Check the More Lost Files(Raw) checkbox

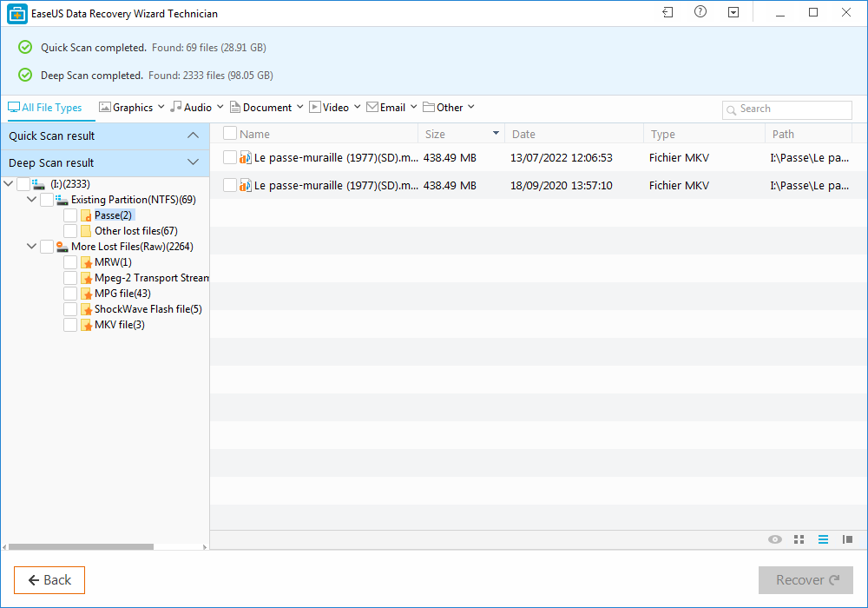pyautogui.click(x=47, y=247)
